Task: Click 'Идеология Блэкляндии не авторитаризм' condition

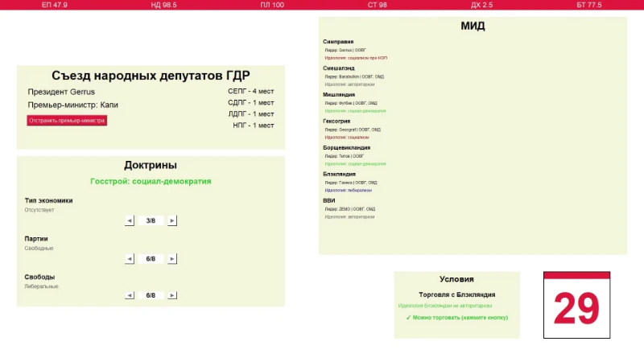Action: tap(445, 306)
